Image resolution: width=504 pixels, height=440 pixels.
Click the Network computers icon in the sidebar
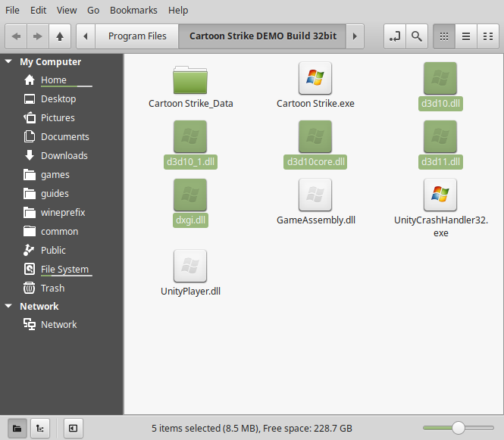coord(30,324)
